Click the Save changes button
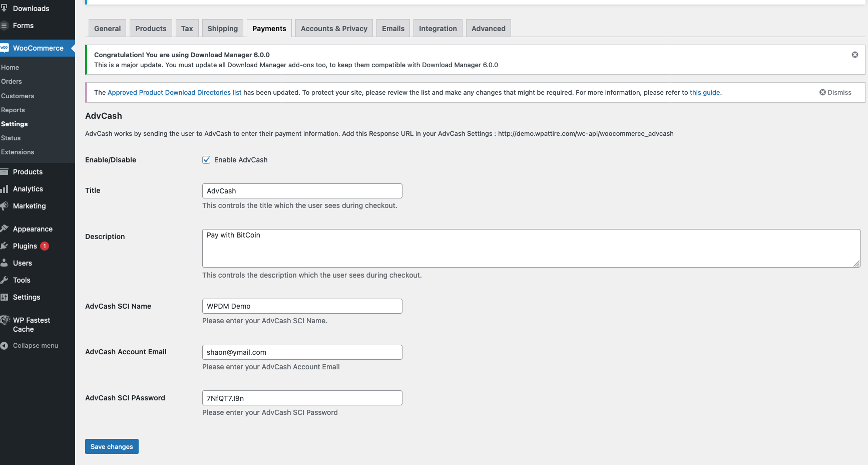This screenshot has height=465, width=868. coord(112,446)
